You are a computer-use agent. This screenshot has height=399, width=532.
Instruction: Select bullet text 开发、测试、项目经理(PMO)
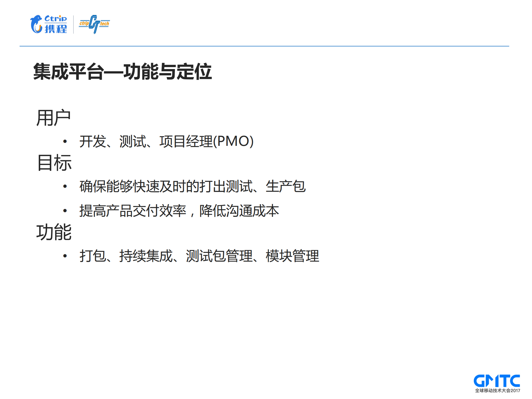[166, 142]
